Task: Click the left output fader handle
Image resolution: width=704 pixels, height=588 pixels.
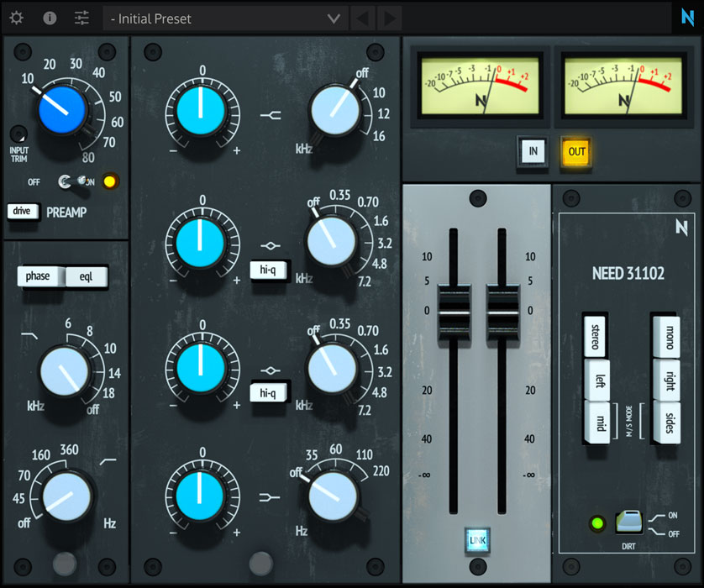Action: 454,312
